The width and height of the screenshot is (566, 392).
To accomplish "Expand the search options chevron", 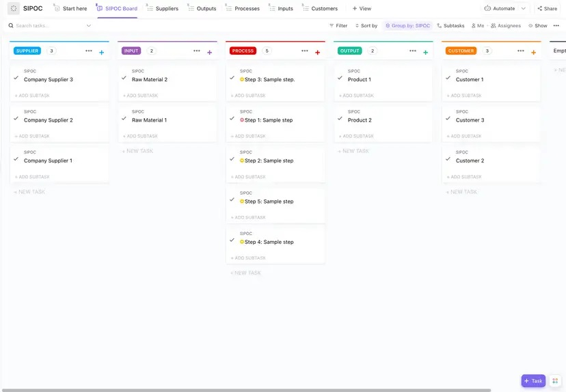I will click(x=89, y=25).
